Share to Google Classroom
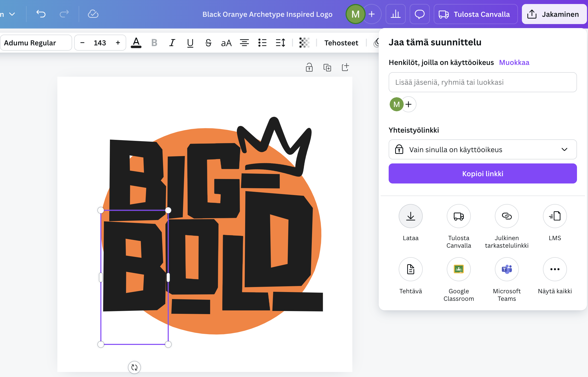Screen dimensions: 588x377 tap(459, 269)
